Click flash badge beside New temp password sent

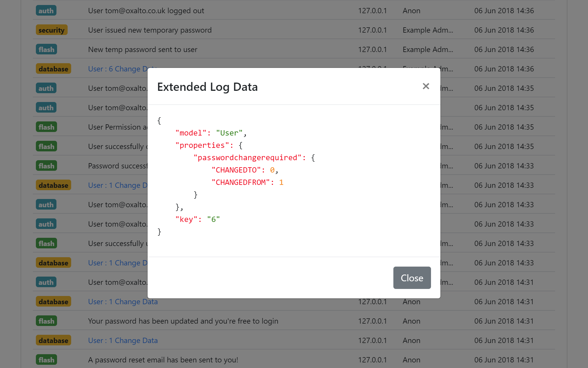tap(46, 49)
